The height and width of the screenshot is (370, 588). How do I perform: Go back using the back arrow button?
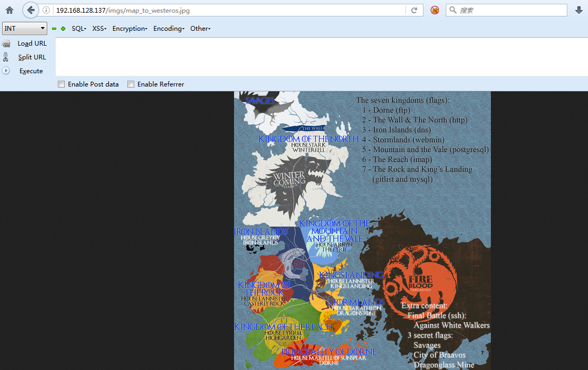click(31, 10)
